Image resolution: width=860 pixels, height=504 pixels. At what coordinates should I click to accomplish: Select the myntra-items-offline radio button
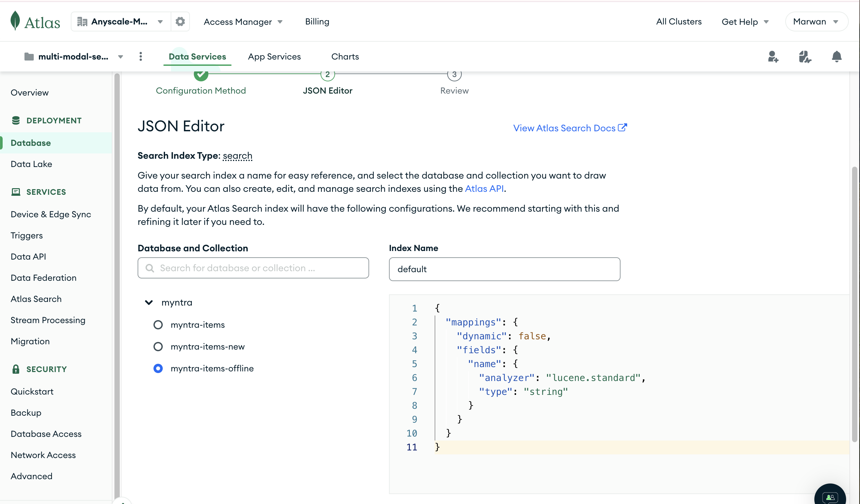coord(157,368)
